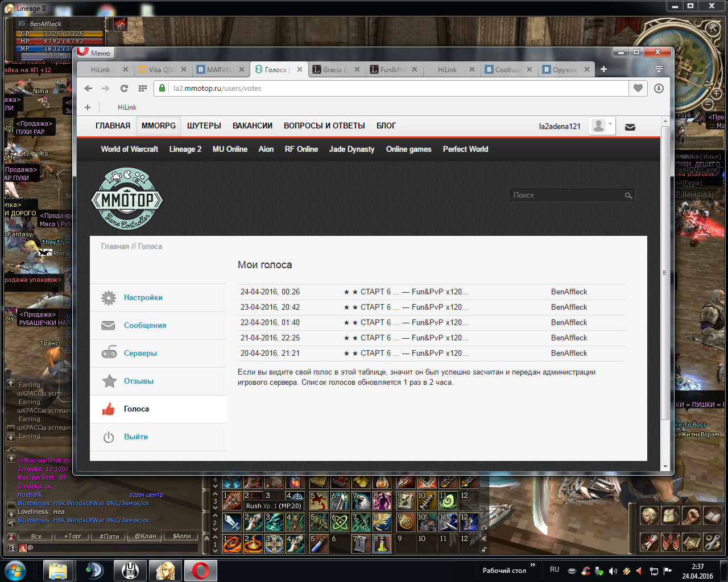This screenshot has height=582, width=728.
Task: Click the envelope messages icon in site header
Action: click(630, 127)
